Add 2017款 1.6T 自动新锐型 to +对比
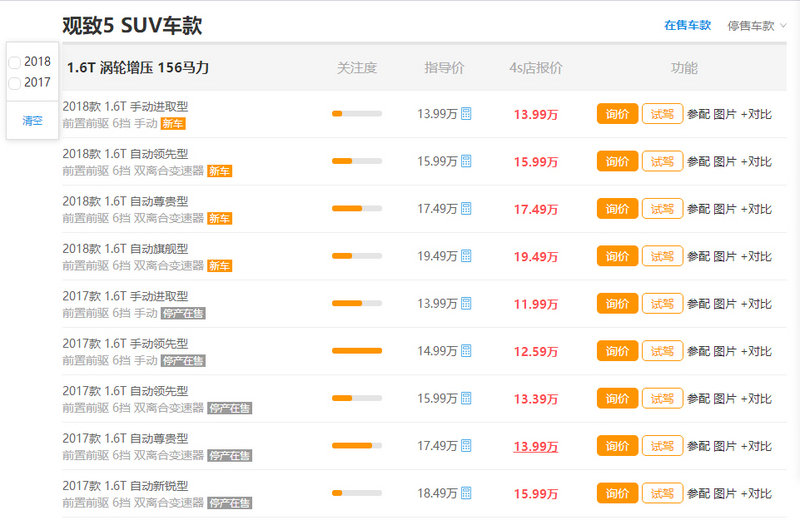The height and width of the screenshot is (525, 800). click(x=756, y=493)
